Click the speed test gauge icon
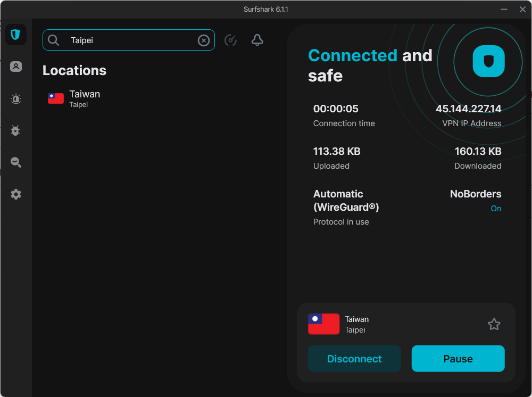This screenshot has height=397, width=532. 230,40
